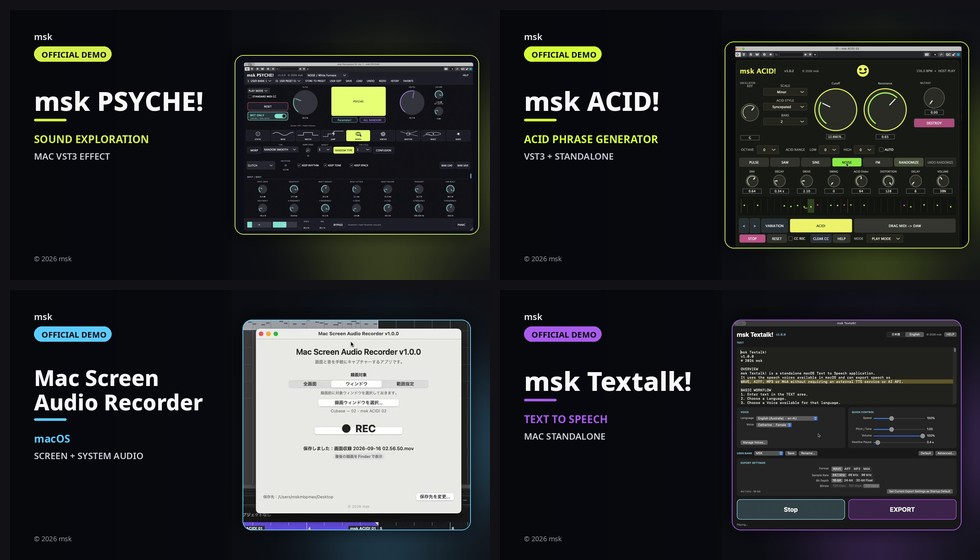
Task: Click the next pattern arrow in msk ACID!
Action: [x=755, y=226]
